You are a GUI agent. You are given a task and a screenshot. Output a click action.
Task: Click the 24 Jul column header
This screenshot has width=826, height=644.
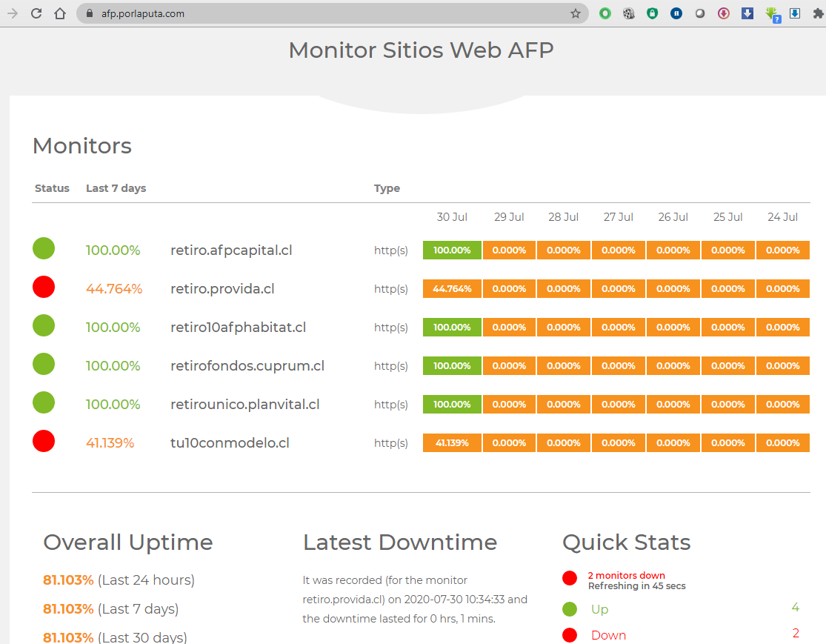coord(783,217)
